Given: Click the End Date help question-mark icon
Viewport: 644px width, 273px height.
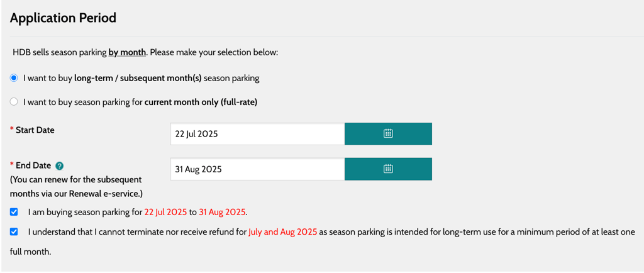Looking at the screenshot, I should [x=59, y=166].
